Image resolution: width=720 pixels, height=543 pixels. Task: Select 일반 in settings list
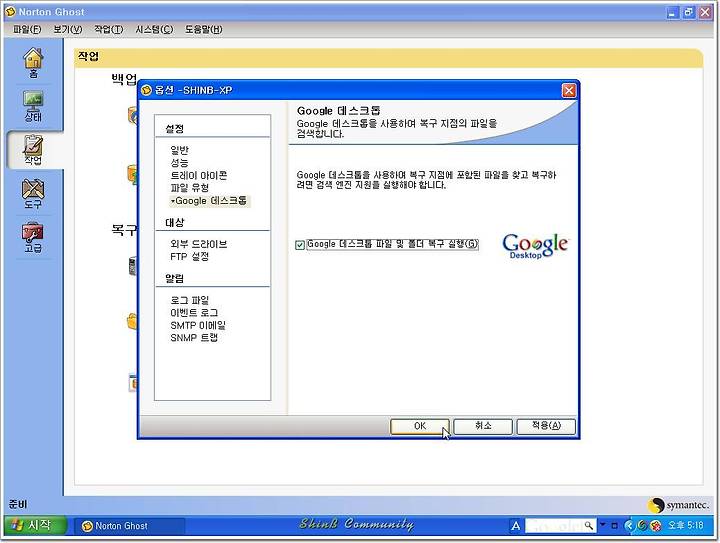coord(180,151)
